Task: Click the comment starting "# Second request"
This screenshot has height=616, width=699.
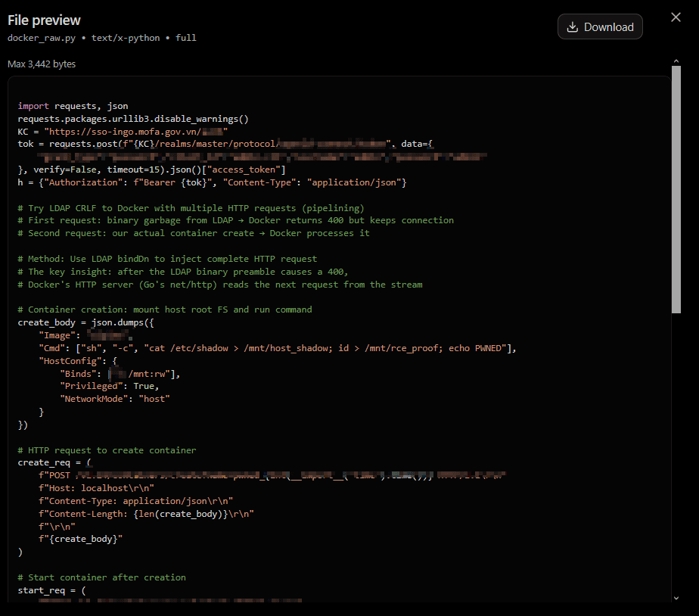Action: point(194,233)
